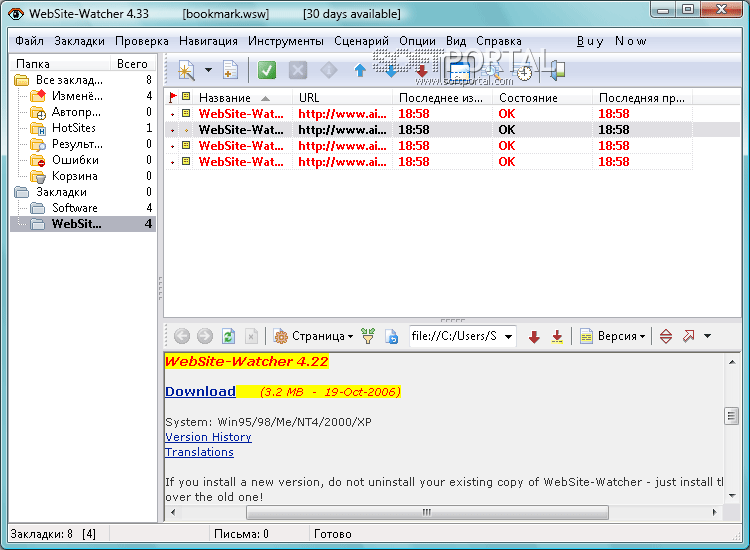750x550 pixels.
Task: Click the green panel toggle icon in toolbar
Action: [557, 70]
